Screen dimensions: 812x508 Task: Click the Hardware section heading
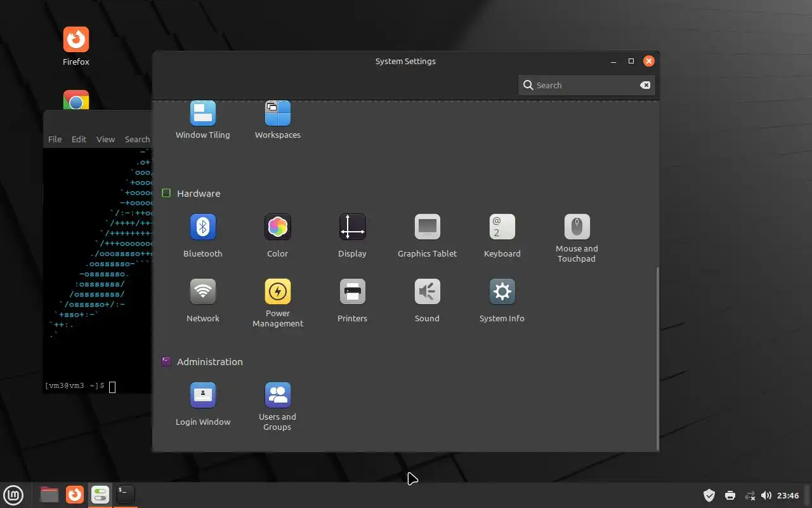(x=199, y=193)
